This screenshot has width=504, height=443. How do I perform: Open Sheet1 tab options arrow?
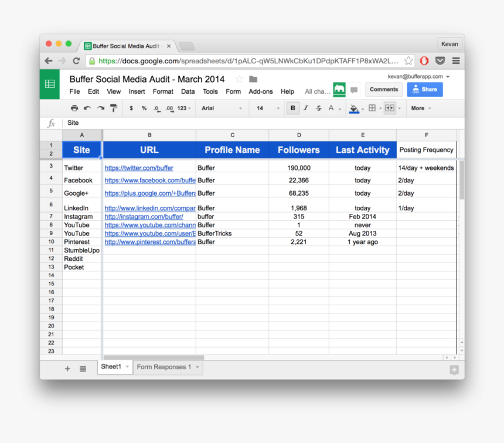pyautogui.click(x=127, y=367)
